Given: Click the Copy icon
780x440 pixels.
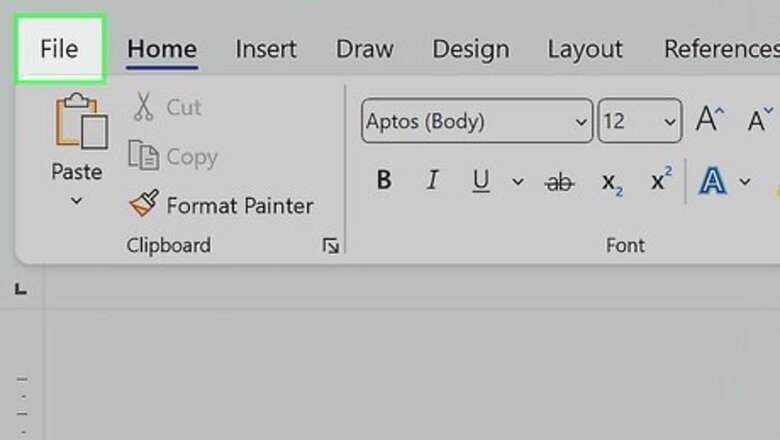Looking at the screenshot, I should [143, 156].
